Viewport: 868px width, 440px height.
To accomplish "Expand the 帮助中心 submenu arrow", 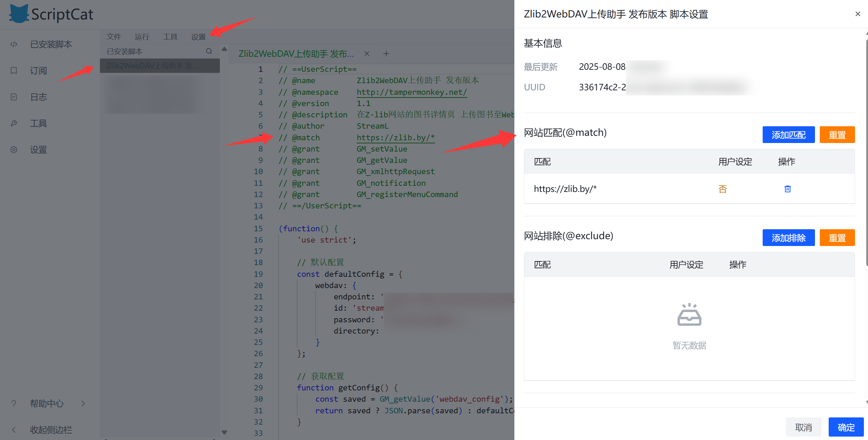I will click(x=83, y=403).
